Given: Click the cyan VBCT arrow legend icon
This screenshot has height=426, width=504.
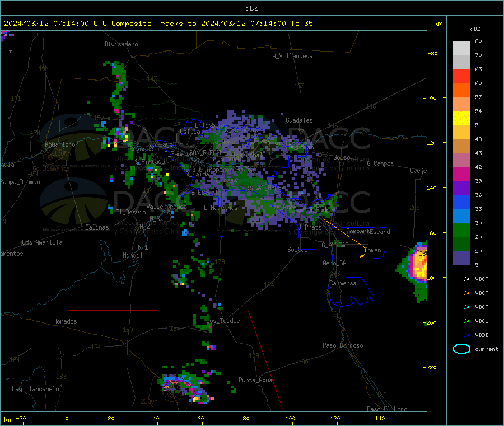Looking at the screenshot, I should click(461, 307).
